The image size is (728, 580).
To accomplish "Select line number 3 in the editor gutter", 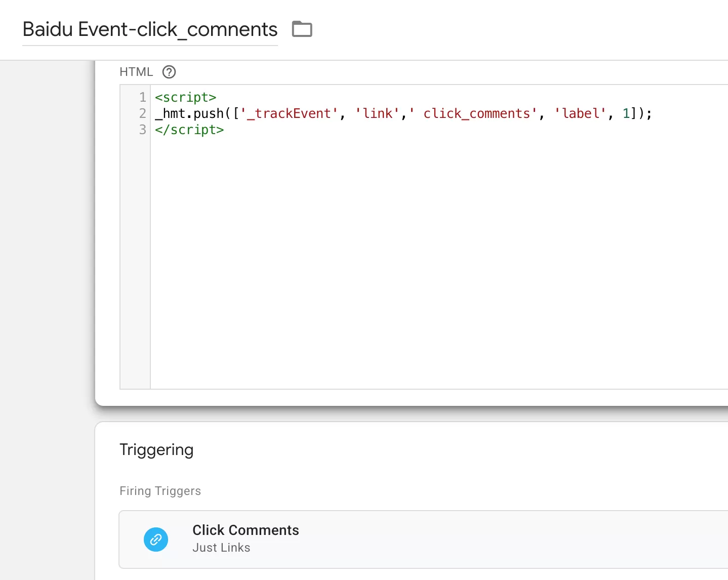I will [x=142, y=130].
